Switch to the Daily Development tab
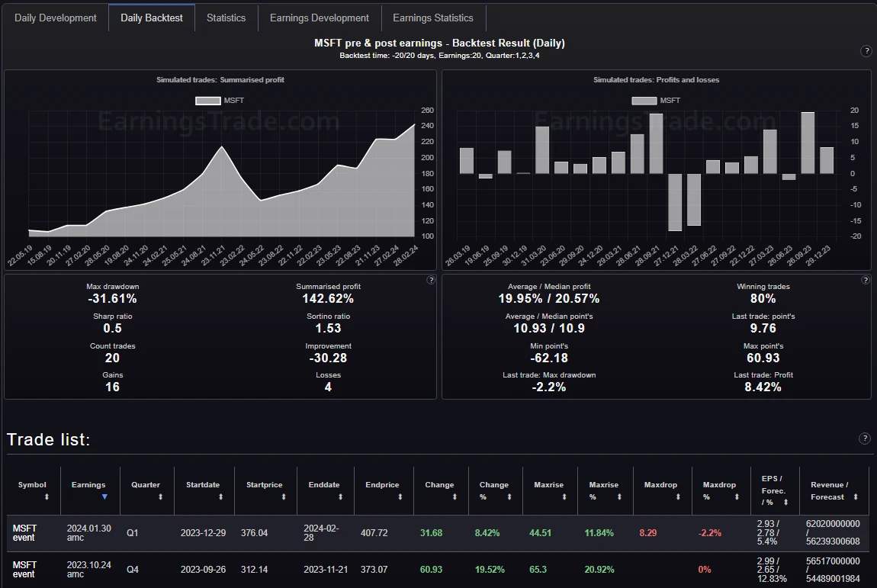 pyautogui.click(x=56, y=18)
